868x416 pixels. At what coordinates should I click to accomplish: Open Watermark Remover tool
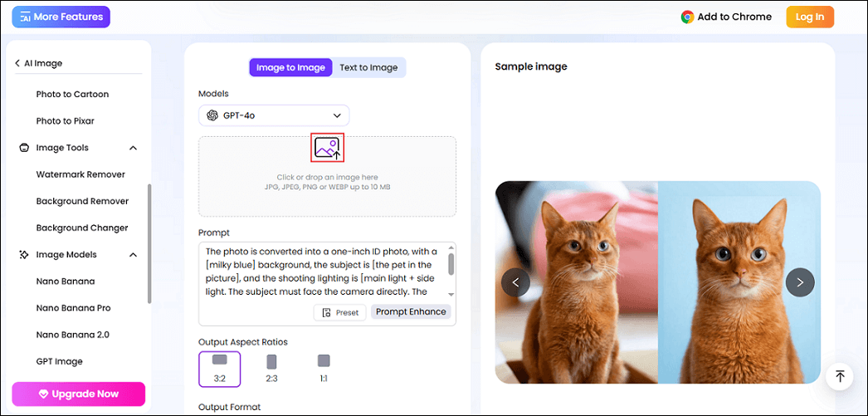[x=80, y=174]
